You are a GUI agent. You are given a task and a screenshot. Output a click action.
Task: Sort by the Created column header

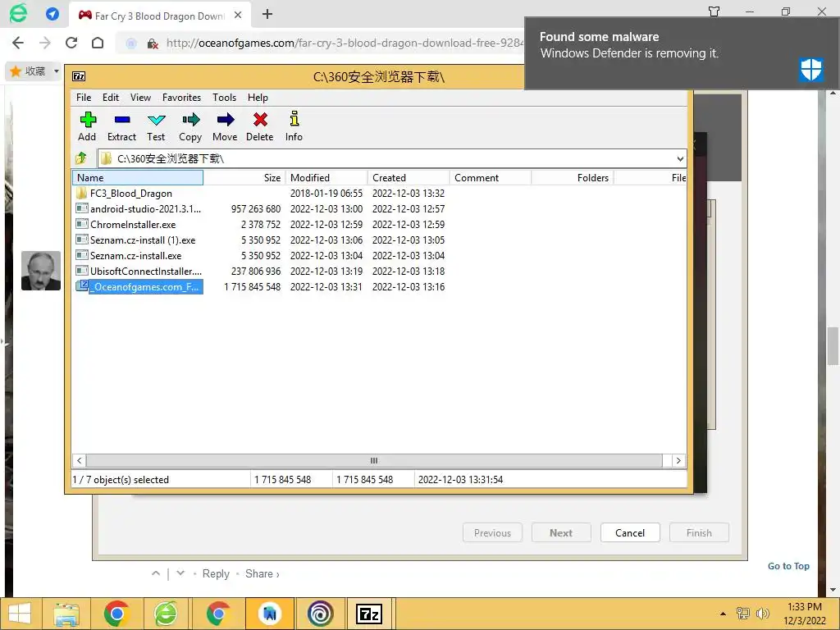409,177
